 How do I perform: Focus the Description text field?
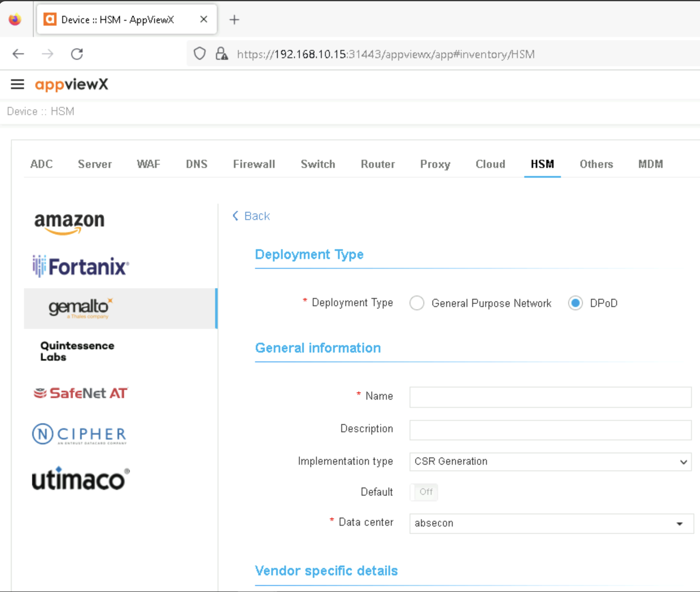coord(550,430)
